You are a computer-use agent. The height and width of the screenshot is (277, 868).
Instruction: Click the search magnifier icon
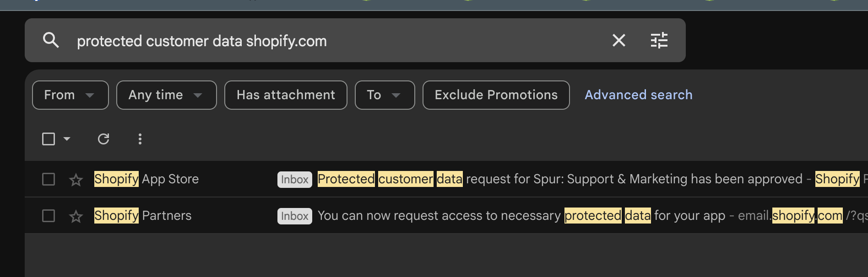click(x=51, y=40)
